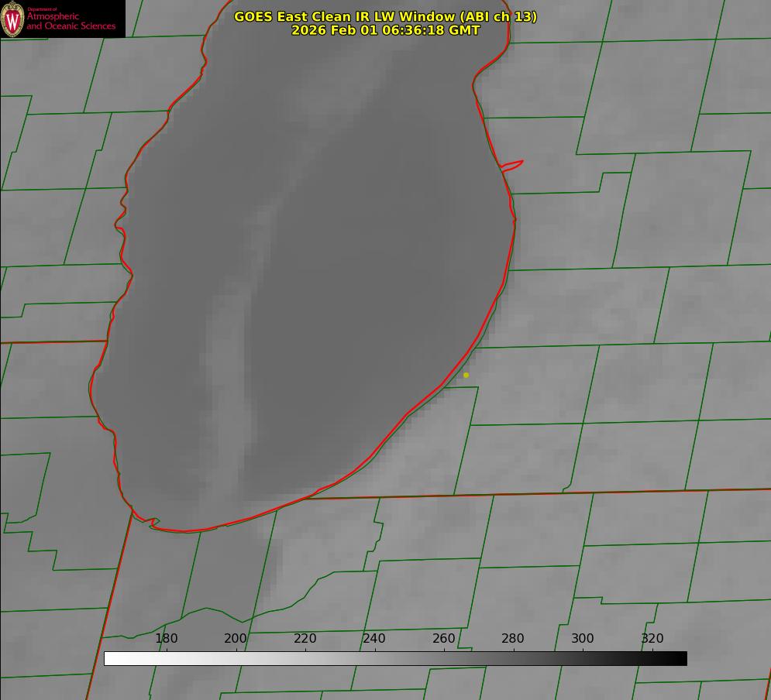The height and width of the screenshot is (700, 771).
Task: Click the 180 colorbar label
Action: [166, 638]
